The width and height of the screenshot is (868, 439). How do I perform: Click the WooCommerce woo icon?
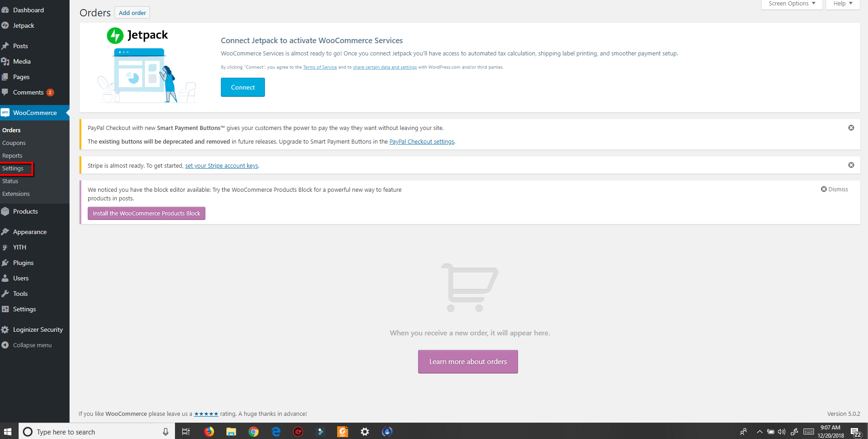point(5,113)
